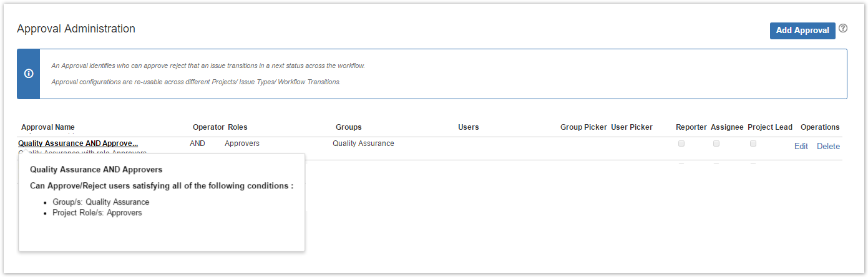This screenshot has height=277, width=868.
Task: Select the Roles column header
Action: [238, 127]
